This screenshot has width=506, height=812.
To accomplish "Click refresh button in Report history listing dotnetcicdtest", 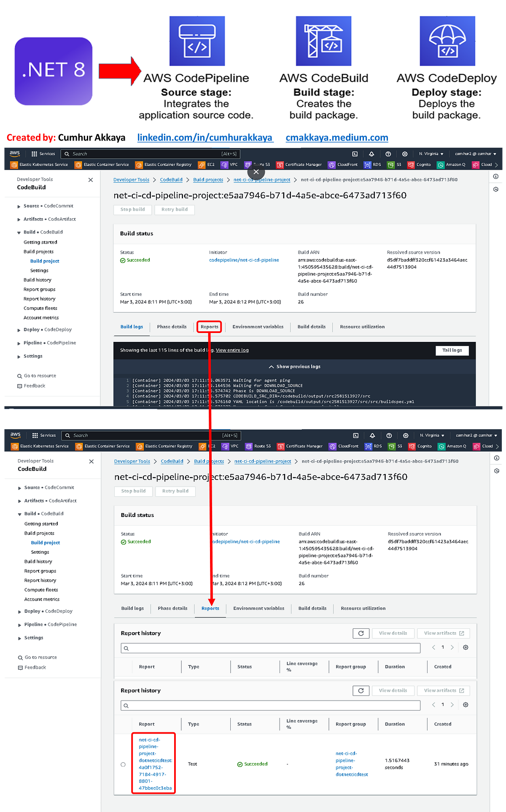I will coord(361,690).
